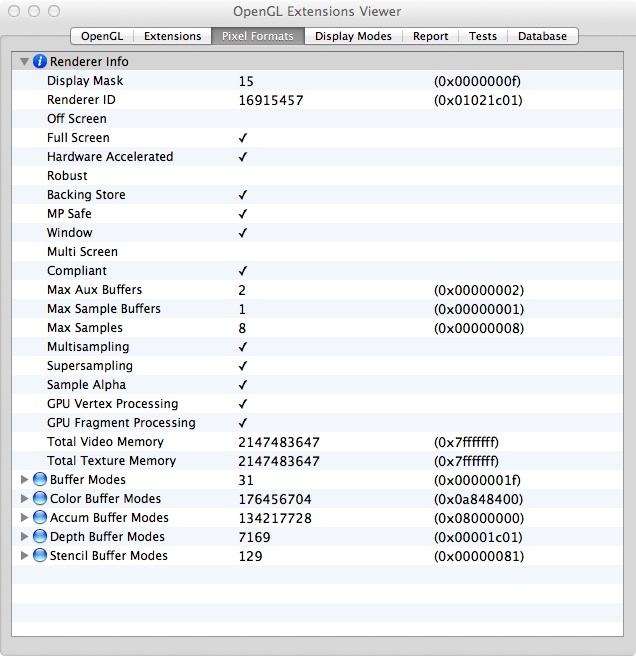The image size is (636, 656).
Task: Click the Full Screen checkmark
Action: (x=243, y=138)
